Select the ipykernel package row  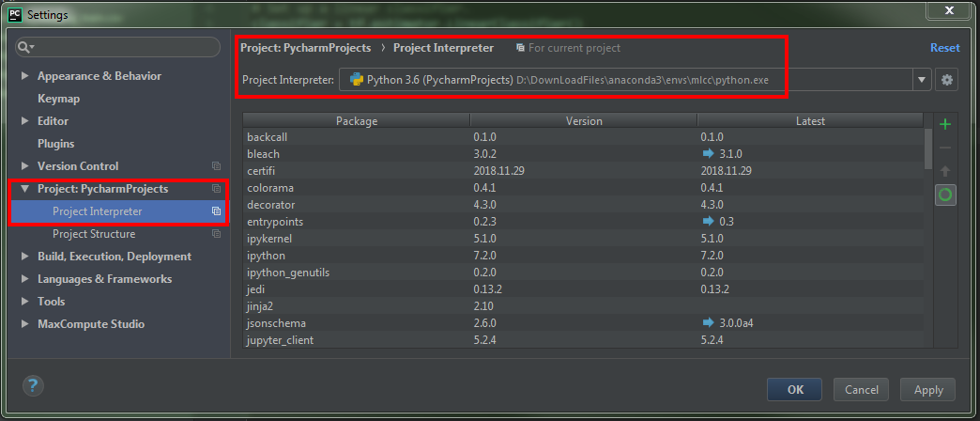click(x=583, y=239)
